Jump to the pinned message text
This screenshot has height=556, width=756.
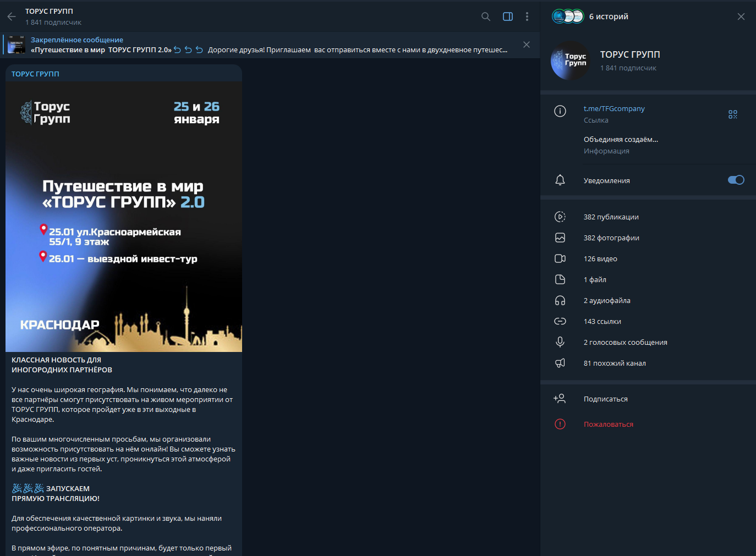(269, 49)
